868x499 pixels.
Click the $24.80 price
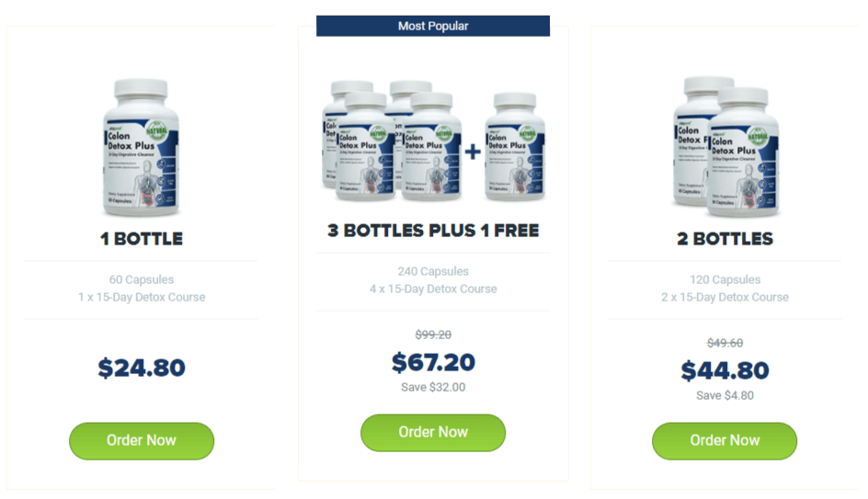[142, 368]
